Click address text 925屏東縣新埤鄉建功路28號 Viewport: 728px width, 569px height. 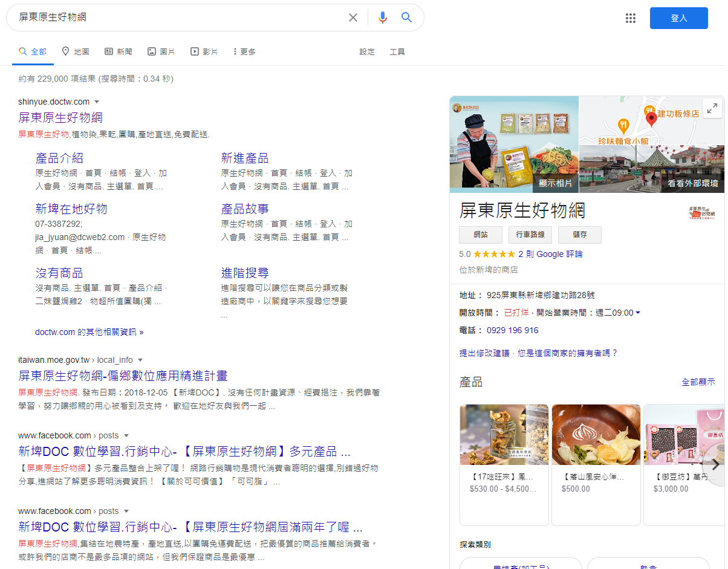541,296
